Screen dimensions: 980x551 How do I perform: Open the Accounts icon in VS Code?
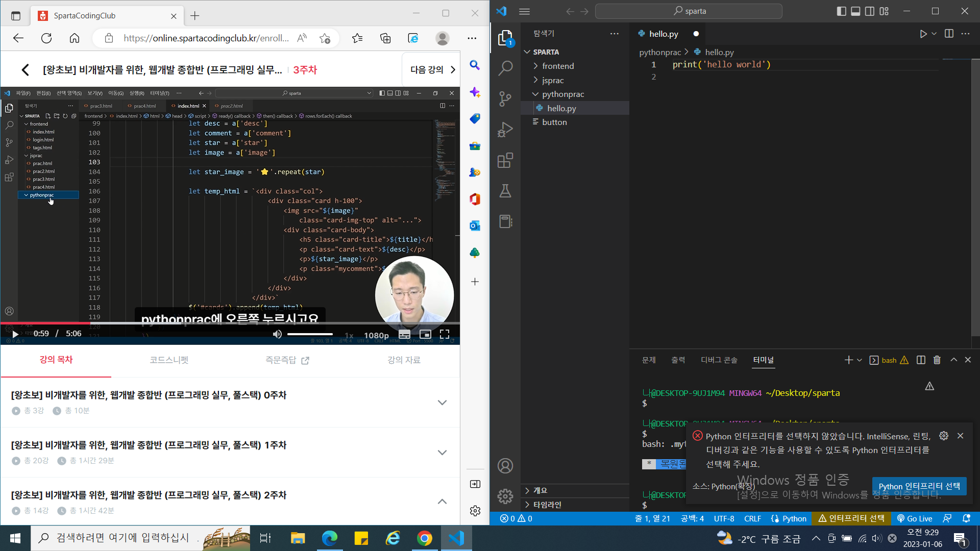[x=505, y=466]
